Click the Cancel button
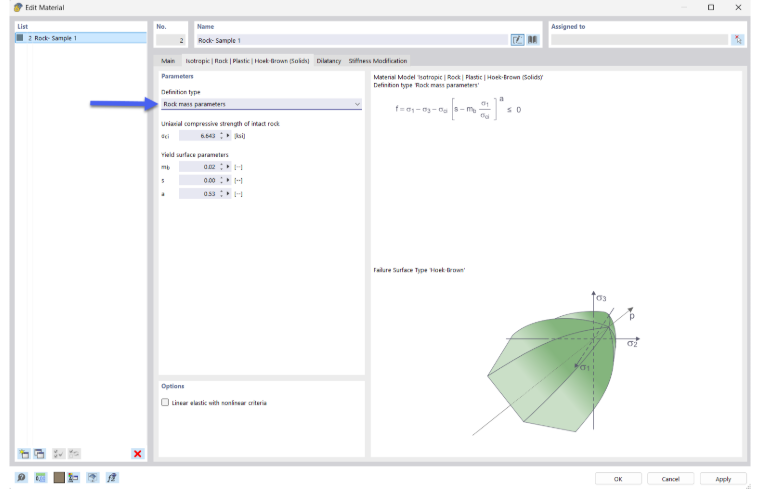Viewport: 760px width, 489px height. (670, 479)
